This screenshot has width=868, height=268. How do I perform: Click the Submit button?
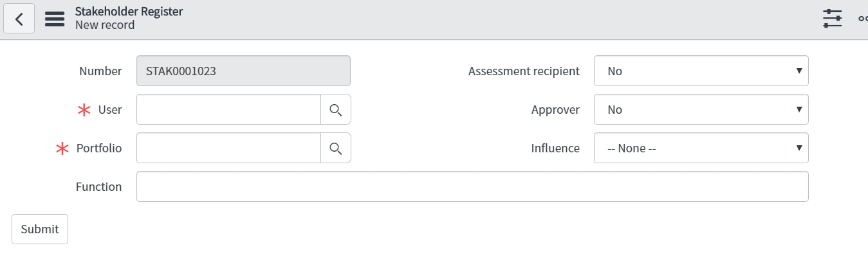point(40,229)
